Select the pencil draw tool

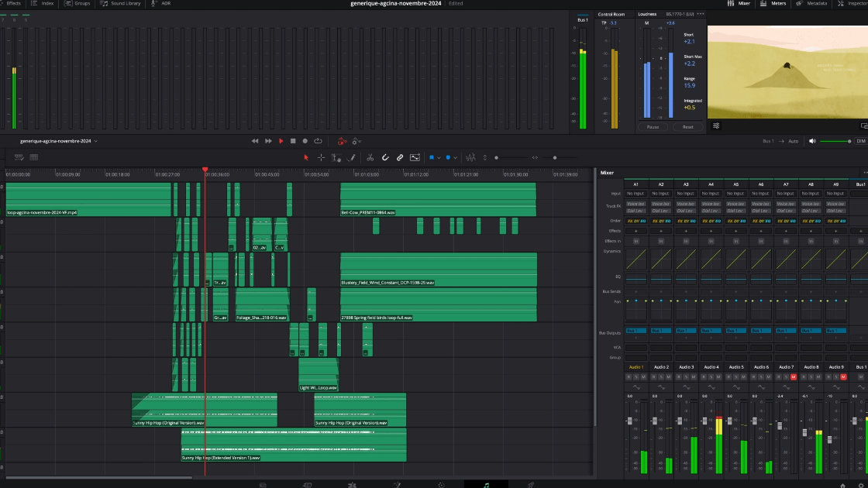pos(351,158)
